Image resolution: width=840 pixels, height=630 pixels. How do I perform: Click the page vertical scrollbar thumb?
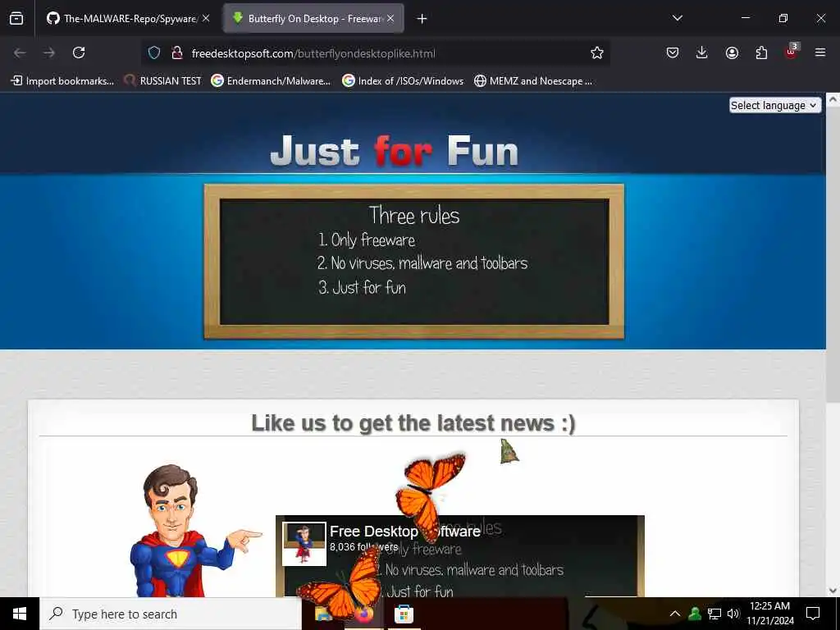(x=833, y=254)
